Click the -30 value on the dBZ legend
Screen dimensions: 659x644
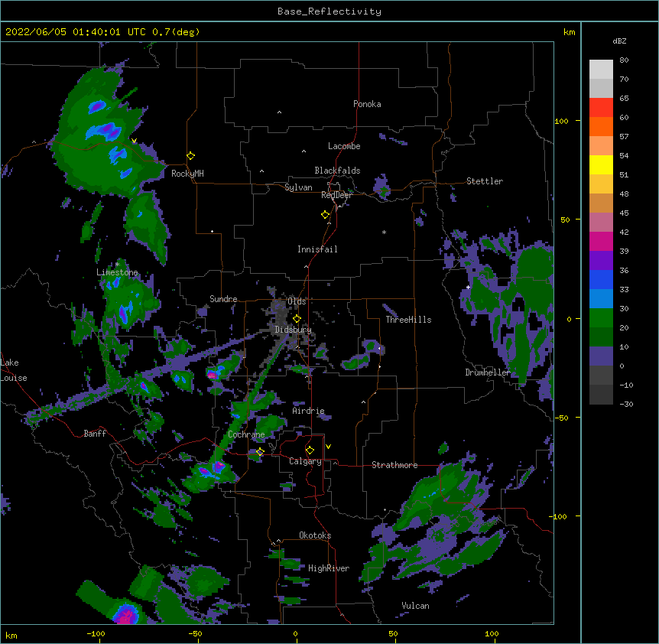(x=626, y=405)
